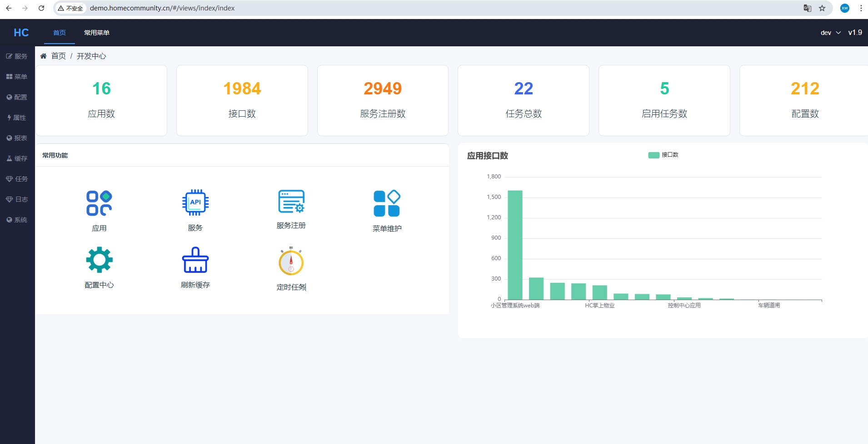This screenshot has width=868, height=444.
Task: Click the browser translate page icon
Action: pyautogui.click(x=807, y=8)
